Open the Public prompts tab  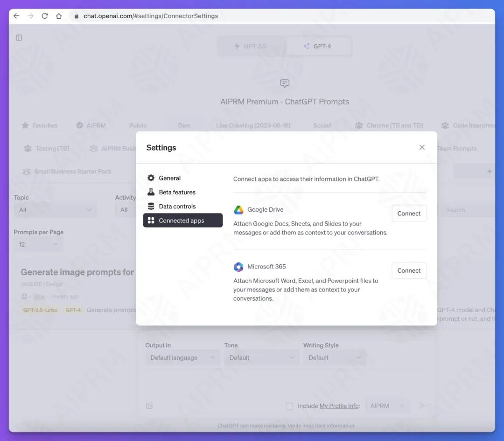(x=138, y=125)
